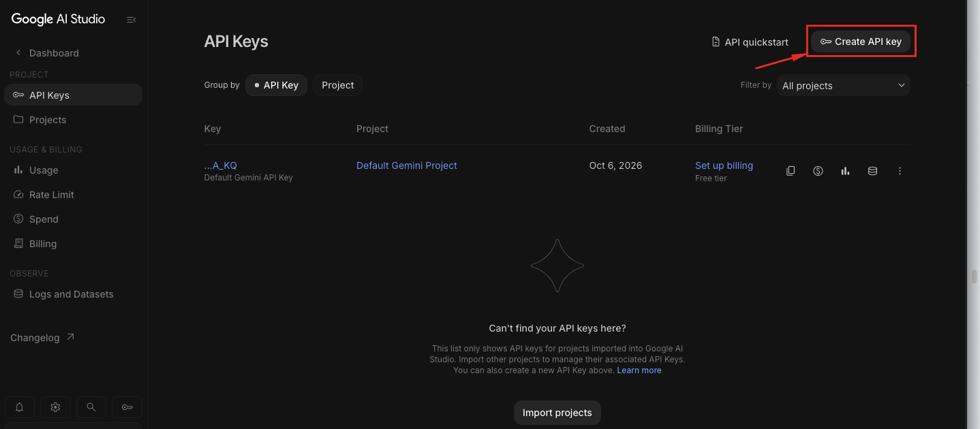
Task: Go back to Dashboard
Action: (54, 53)
